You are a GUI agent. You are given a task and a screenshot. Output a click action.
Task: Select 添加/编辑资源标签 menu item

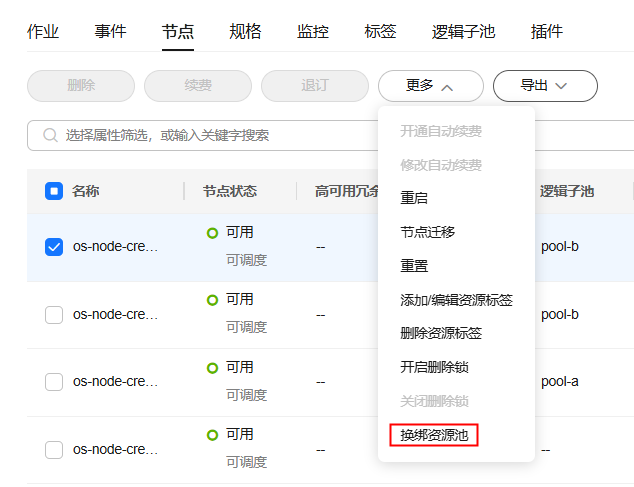coord(456,300)
